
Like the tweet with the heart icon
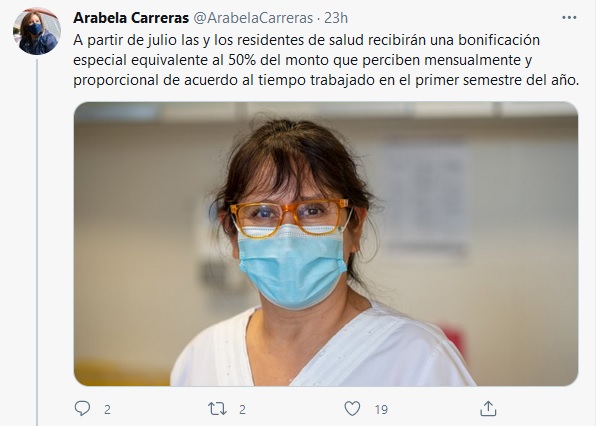pyautogui.click(x=352, y=409)
